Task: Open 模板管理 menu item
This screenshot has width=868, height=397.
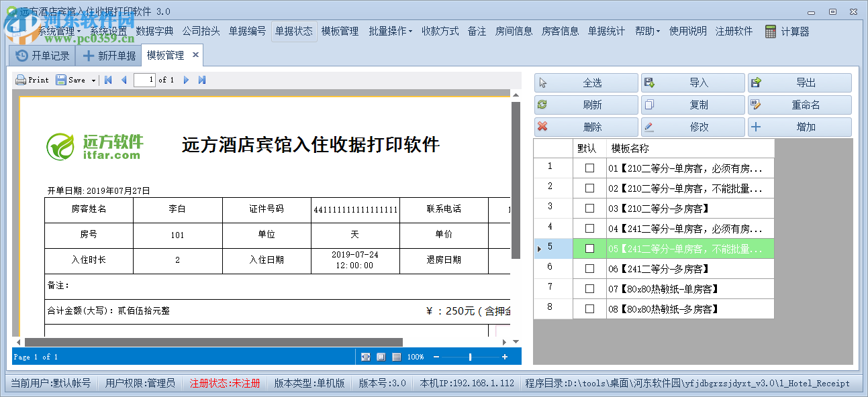Action: coord(340,31)
